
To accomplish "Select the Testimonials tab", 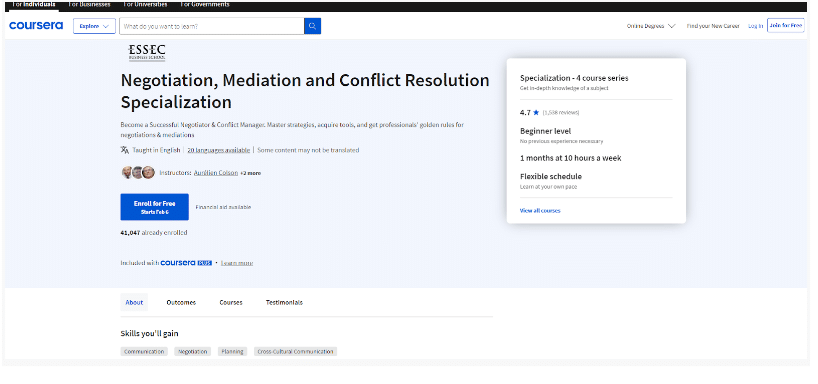I will point(284,303).
